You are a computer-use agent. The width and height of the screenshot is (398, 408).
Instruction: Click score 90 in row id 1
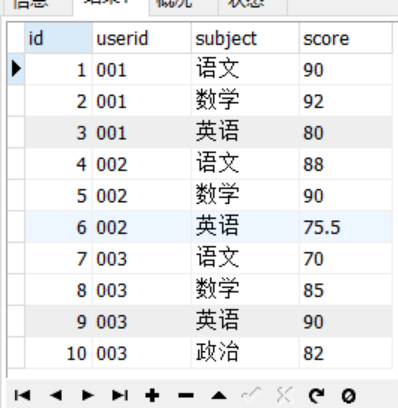pos(346,69)
